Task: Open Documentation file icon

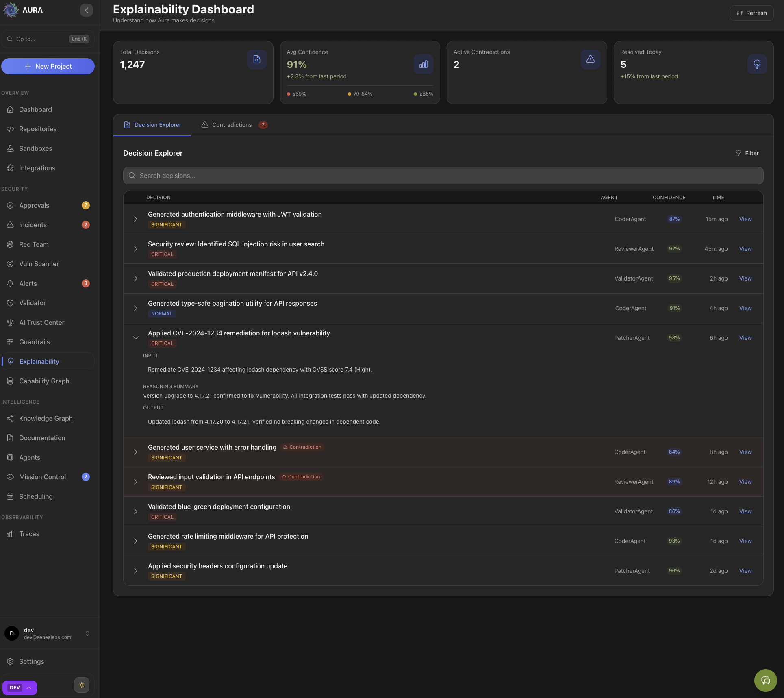Action: (10, 438)
